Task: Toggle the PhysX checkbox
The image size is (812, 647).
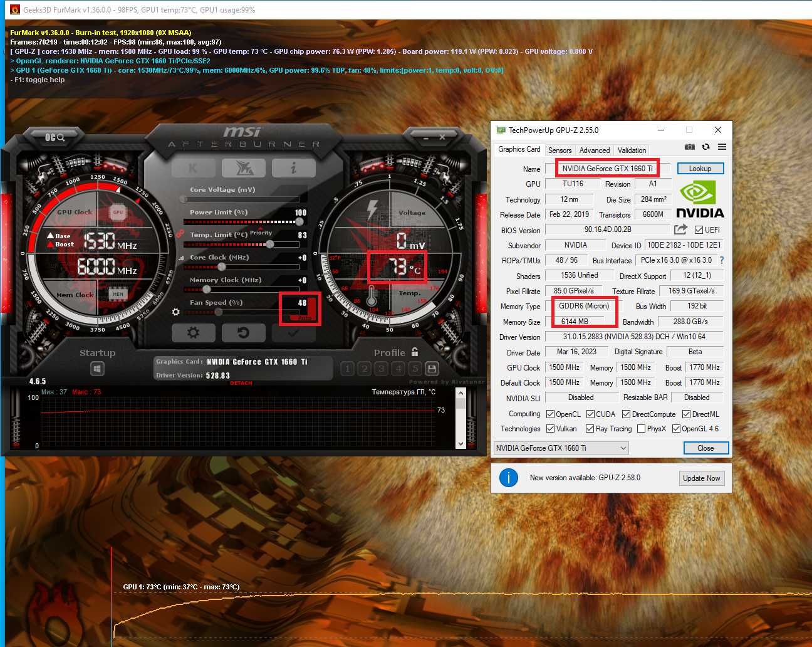Action: click(x=641, y=429)
